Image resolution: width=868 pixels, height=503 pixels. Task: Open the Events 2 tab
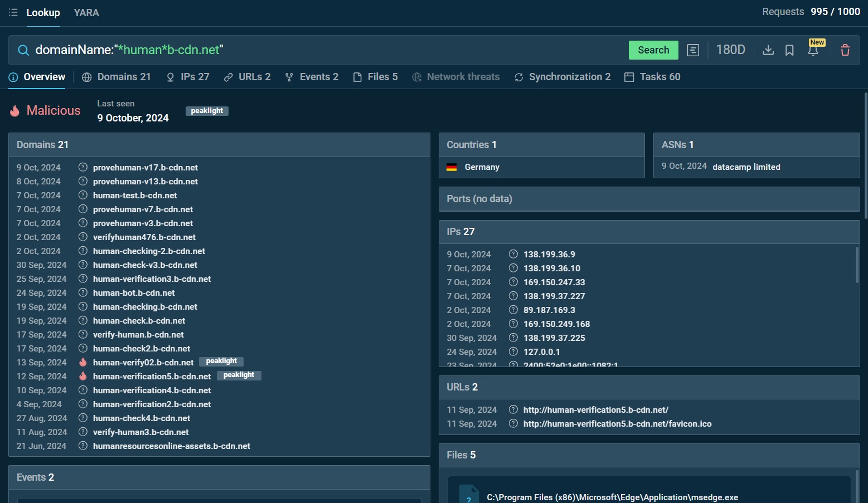tap(311, 77)
